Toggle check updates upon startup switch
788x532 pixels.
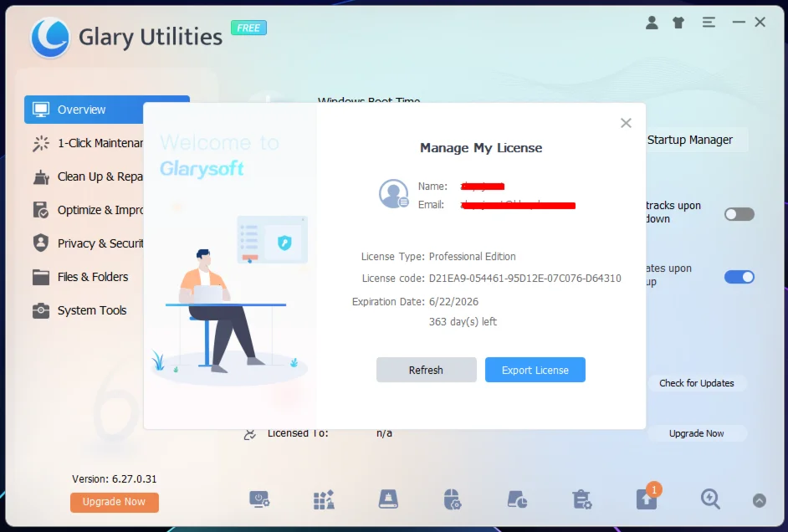pyautogui.click(x=739, y=277)
